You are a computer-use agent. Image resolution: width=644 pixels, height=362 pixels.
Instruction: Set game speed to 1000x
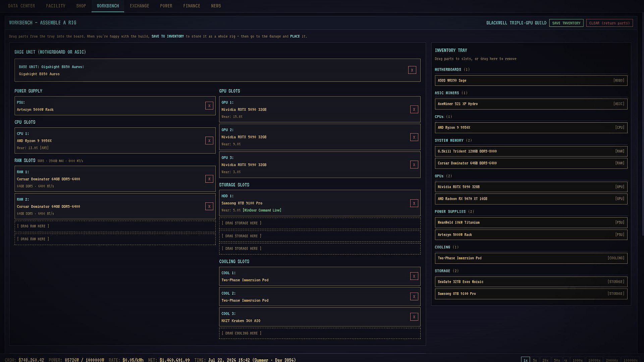[x=578, y=360]
